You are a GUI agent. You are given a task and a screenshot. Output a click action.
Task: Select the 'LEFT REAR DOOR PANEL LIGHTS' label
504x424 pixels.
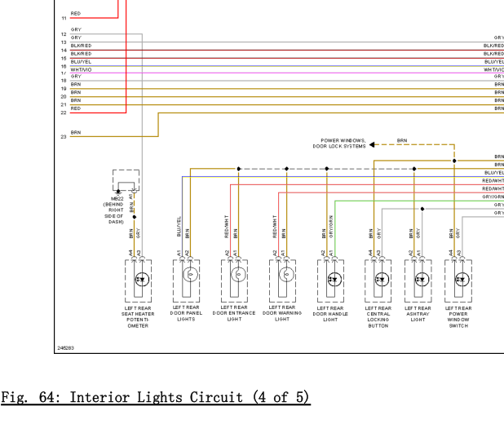coord(186,313)
